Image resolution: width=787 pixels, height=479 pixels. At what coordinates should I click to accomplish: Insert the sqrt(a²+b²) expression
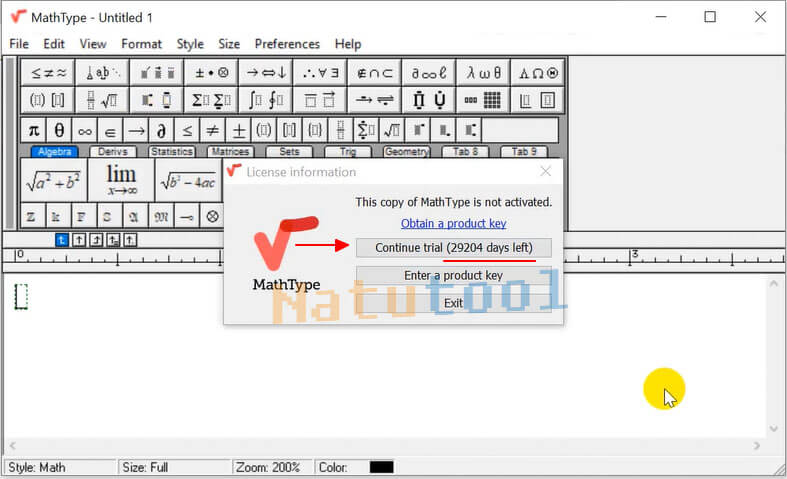point(54,180)
